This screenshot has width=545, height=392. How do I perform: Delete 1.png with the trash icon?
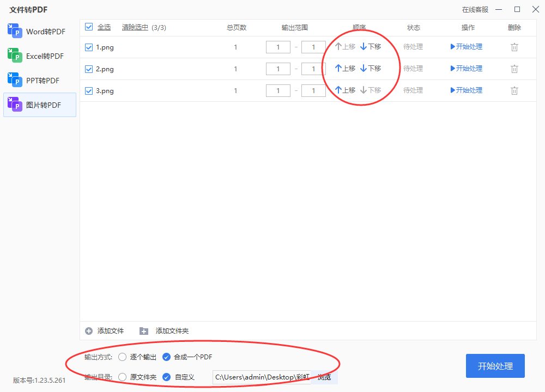pyautogui.click(x=514, y=47)
